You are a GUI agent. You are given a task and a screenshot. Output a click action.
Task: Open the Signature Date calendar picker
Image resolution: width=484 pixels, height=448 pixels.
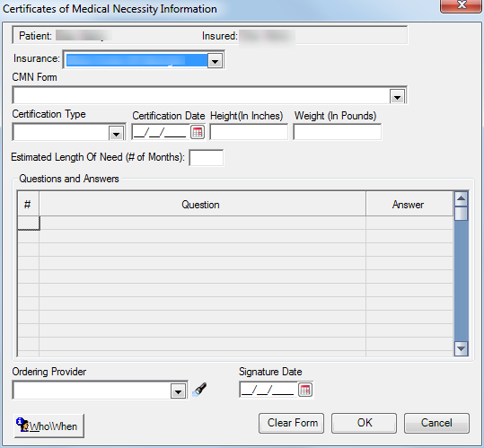[x=305, y=390]
